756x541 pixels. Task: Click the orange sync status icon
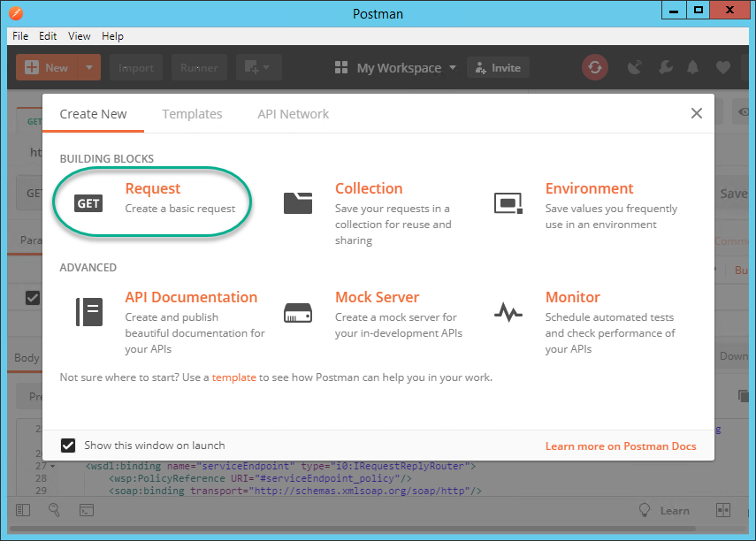click(x=595, y=67)
